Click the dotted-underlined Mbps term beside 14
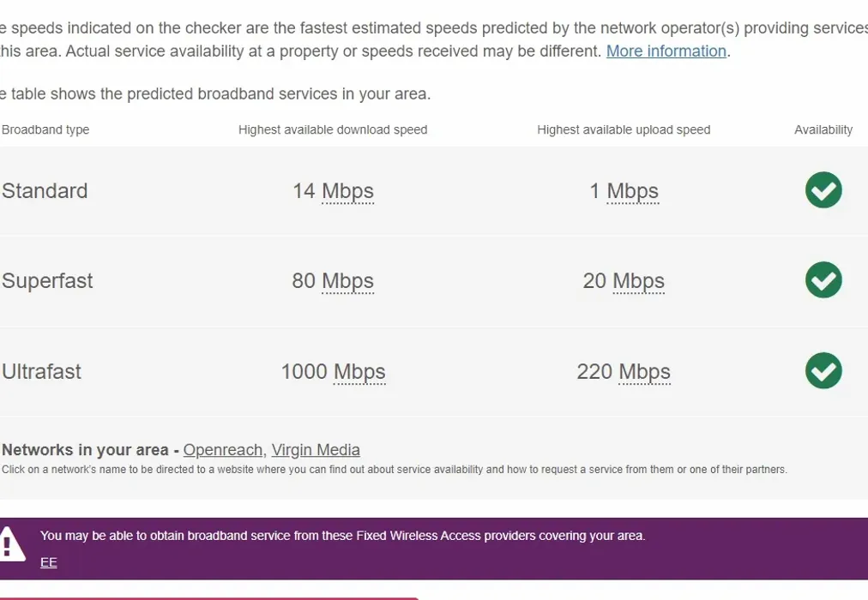This screenshot has width=868, height=600. point(347,191)
